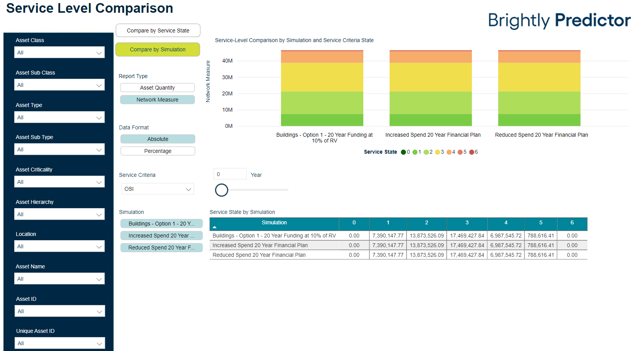Viewport: 644px width, 351px height.
Task: Click the Service State 6 legend marker
Action: coord(471,152)
